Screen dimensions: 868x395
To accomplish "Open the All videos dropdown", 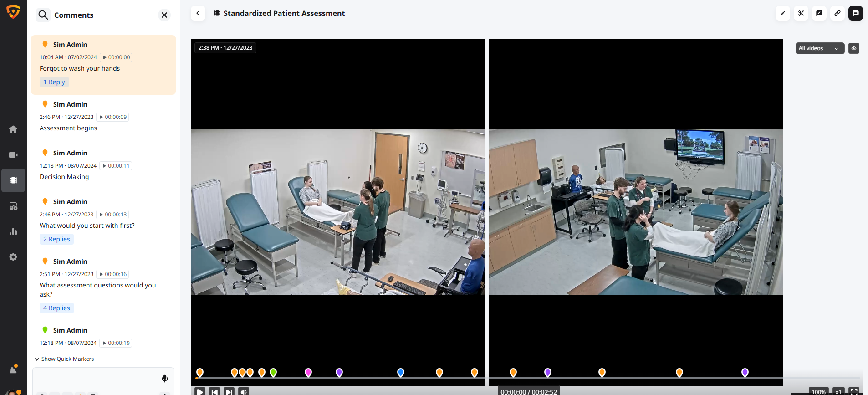I will click(x=820, y=48).
